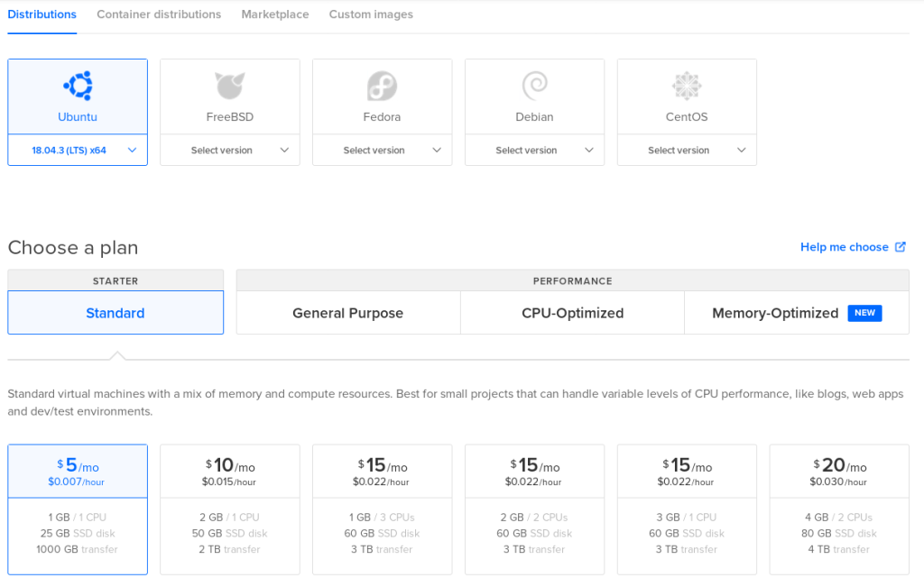Go to the Custom images tab
Screen dimensions: 924x578
(371, 14)
